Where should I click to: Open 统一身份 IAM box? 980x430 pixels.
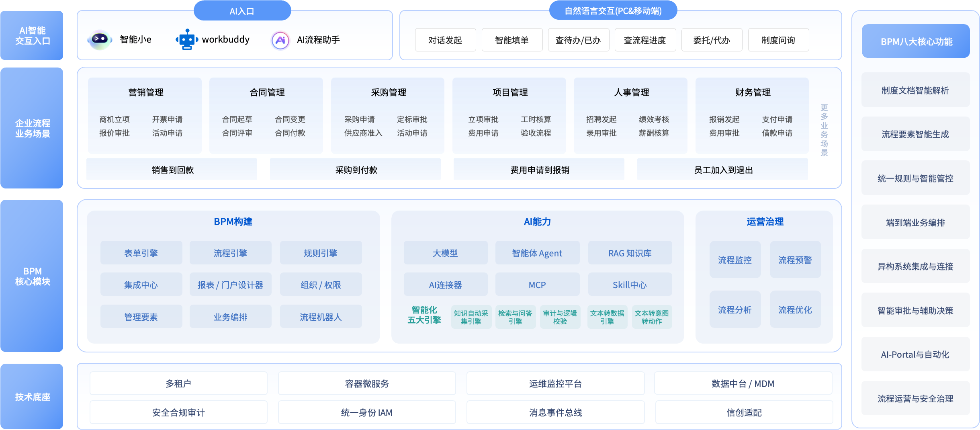pyautogui.click(x=367, y=412)
